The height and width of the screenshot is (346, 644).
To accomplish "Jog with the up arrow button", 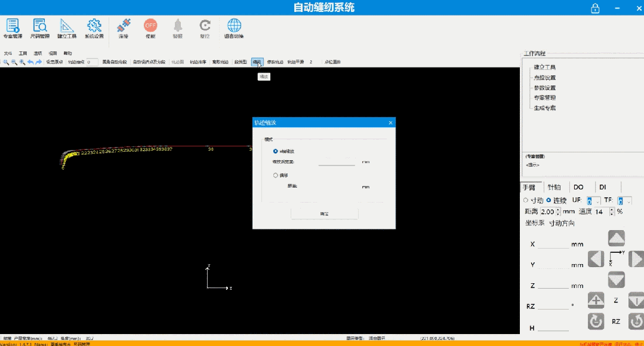I will (x=617, y=238).
